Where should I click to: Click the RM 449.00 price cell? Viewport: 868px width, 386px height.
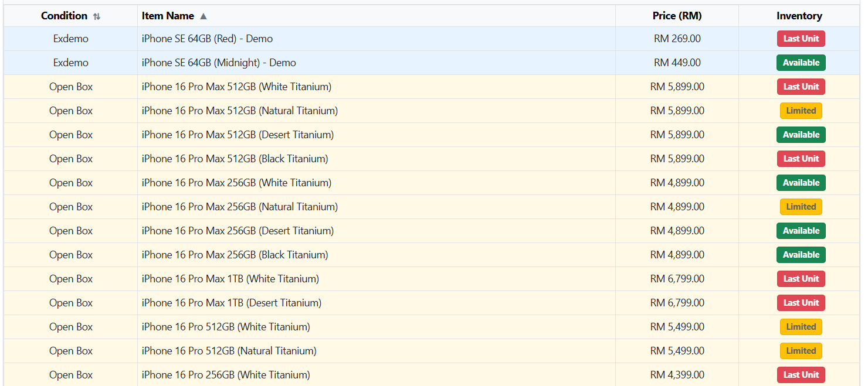677,63
